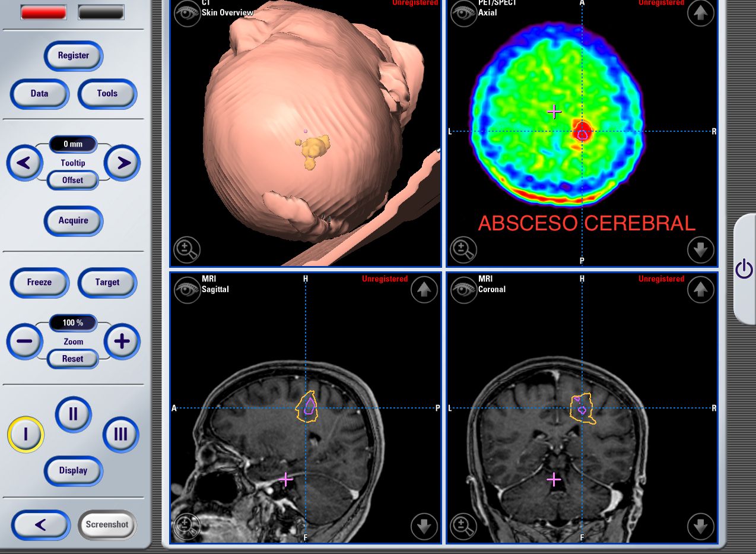The width and height of the screenshot is (756, 554).
Task: Switch to display layout II
Action: (x=73, y=414)
